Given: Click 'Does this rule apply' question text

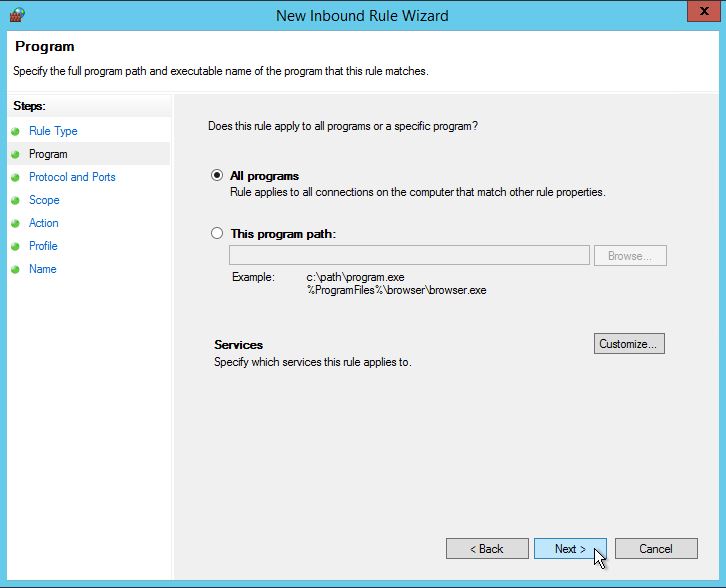Looking at the screenshot, I should point(343,126).
